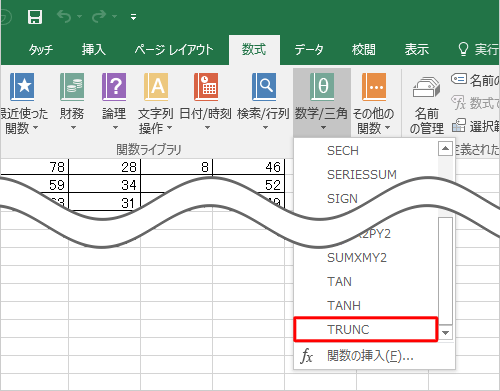Open 関数の挿入(F)... at list bottom
500x391 pixels.
tap(374, 356)
